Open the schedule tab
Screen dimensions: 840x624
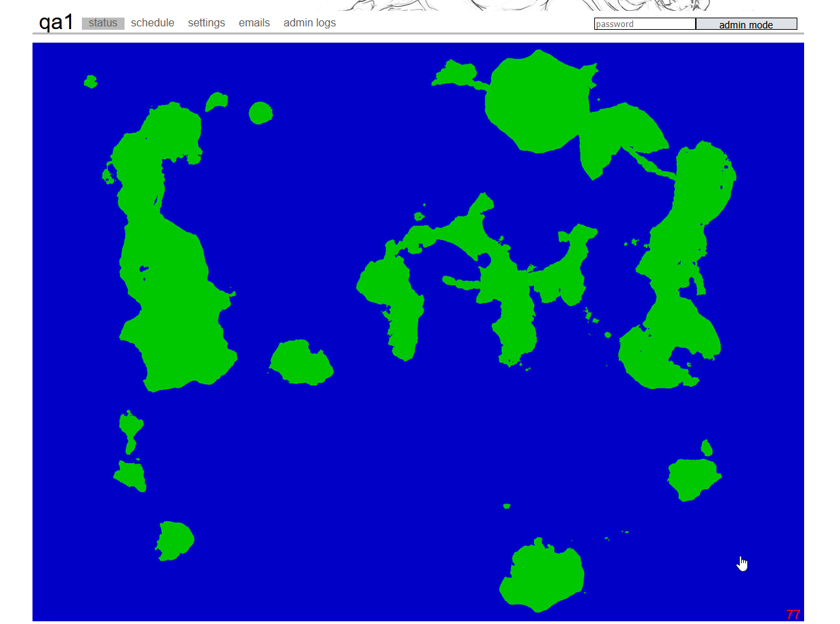(152, 23)
